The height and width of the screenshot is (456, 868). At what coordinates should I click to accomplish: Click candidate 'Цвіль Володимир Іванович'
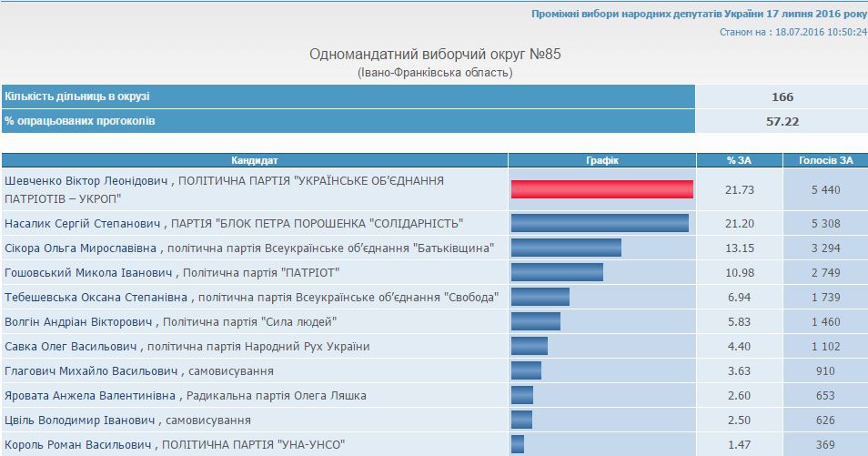[x=80, y=420]
